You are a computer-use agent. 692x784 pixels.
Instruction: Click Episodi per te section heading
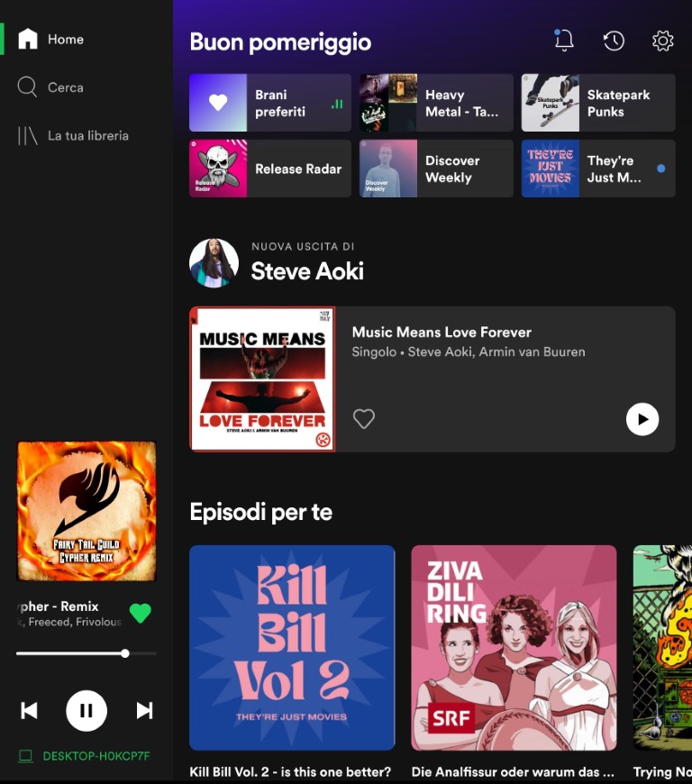click(x=261, y=512)
